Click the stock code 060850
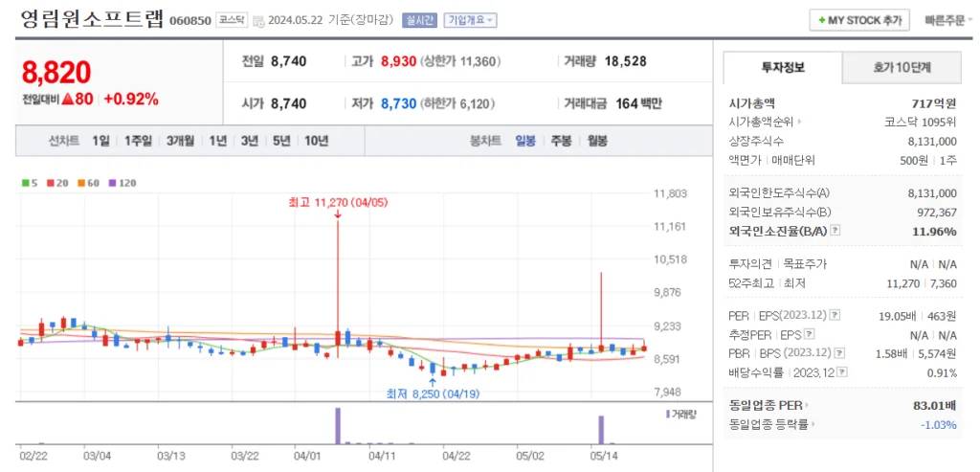The height and width of the screenshot is (472, 980). coord(190,21)
